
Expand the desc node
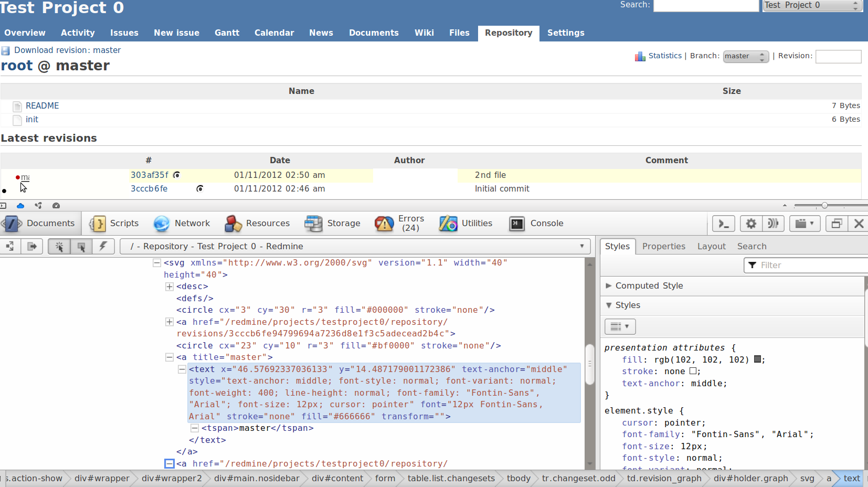point(169,287)
